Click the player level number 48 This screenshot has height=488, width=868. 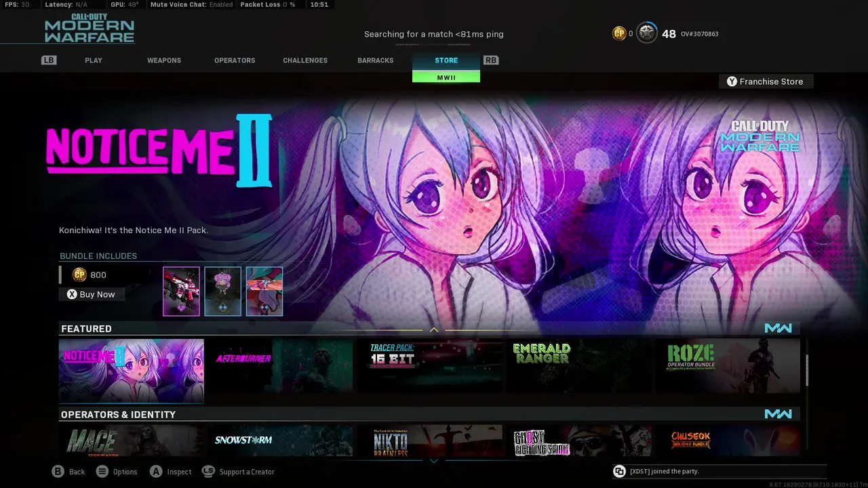click(669, 34)
